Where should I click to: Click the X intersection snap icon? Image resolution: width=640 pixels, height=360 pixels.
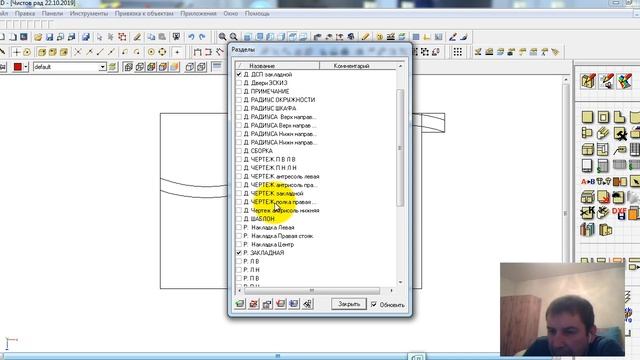(78, 52)
